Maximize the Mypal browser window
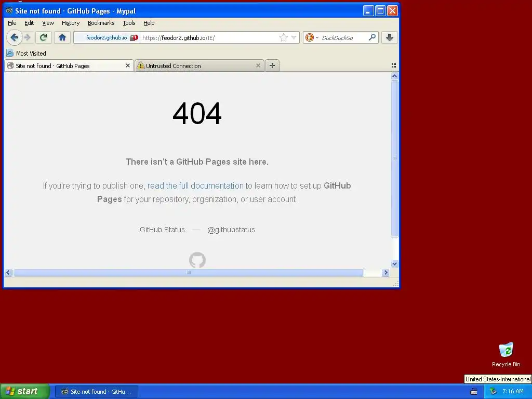 point(380,10)
